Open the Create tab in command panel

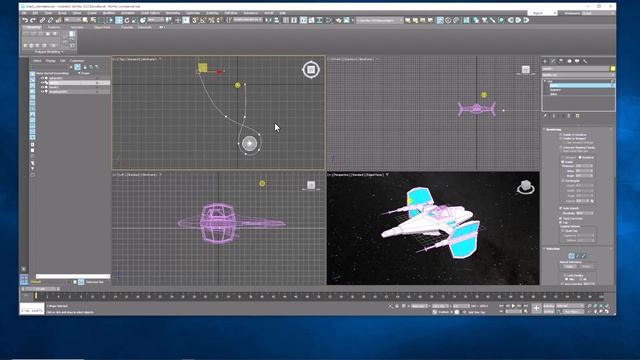coord(545,61)
